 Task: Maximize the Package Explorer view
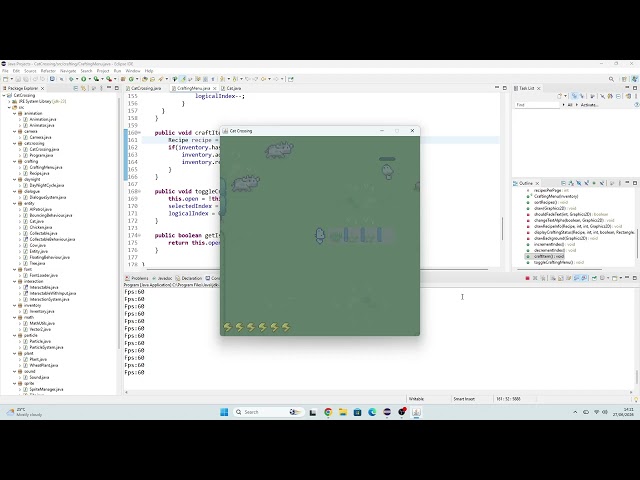pos(117,88)
